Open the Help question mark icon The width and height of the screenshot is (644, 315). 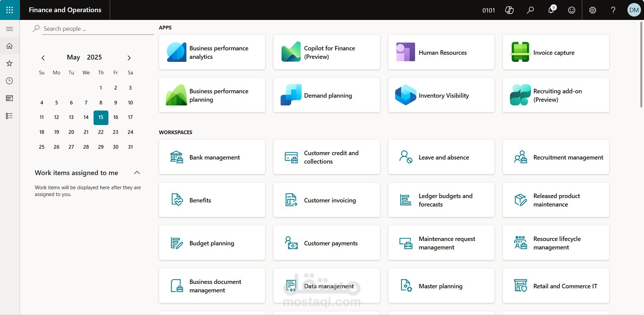613,10
